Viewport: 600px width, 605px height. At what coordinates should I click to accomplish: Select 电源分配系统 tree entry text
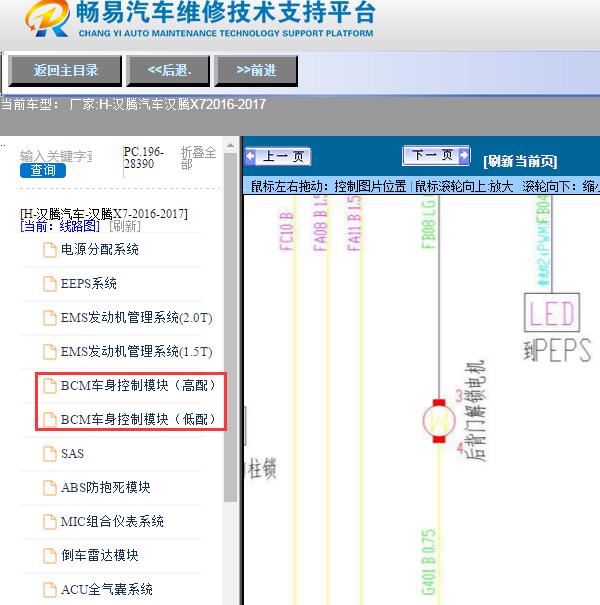point(100,250)
